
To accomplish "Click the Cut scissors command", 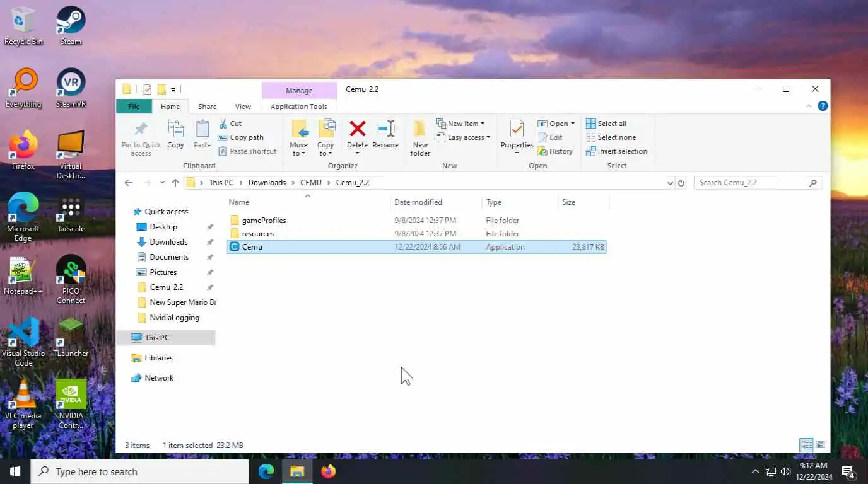I will (230, 124).
